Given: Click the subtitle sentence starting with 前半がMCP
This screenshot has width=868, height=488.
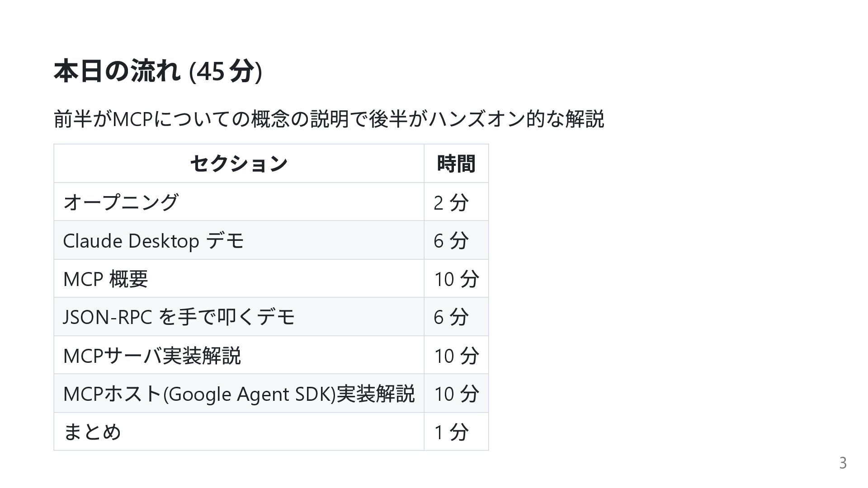Looking at the screenshot, I should 329,119.
